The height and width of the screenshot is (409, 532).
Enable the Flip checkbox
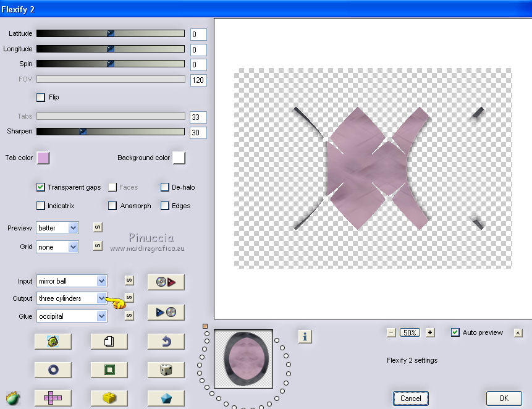click(x=41, y=98)
